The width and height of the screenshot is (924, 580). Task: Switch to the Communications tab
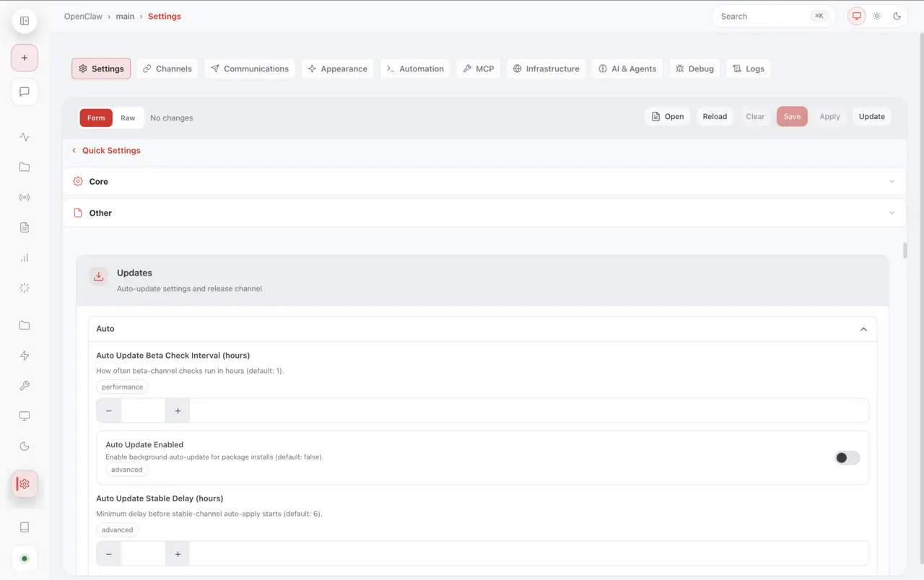coord(250,69)
